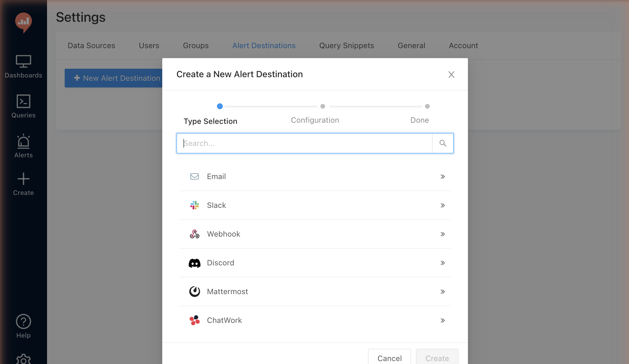
Task: Click the New Alert Destination button
Action: point(113,78)
